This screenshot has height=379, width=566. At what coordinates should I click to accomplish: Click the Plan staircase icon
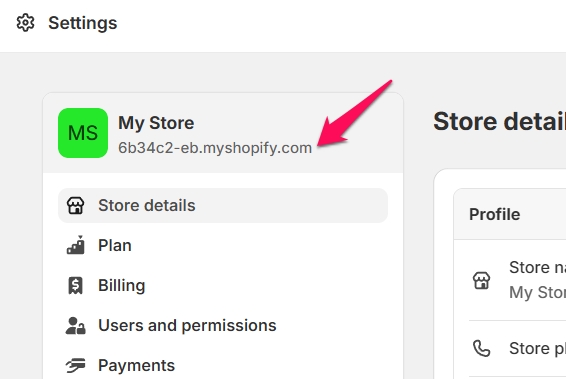tap(75, 245)
